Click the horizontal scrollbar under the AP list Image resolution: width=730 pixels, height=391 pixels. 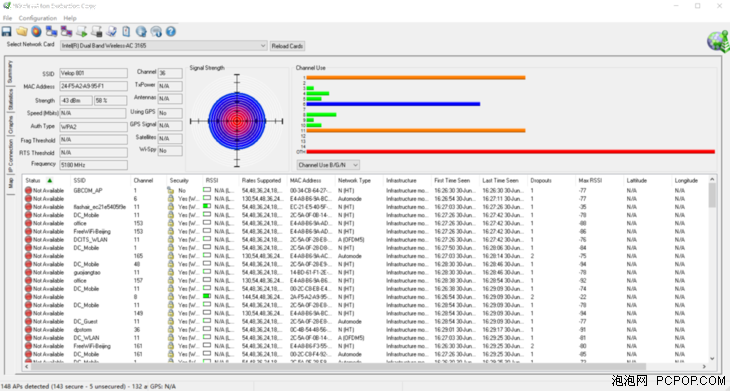[x=365, y=366]
